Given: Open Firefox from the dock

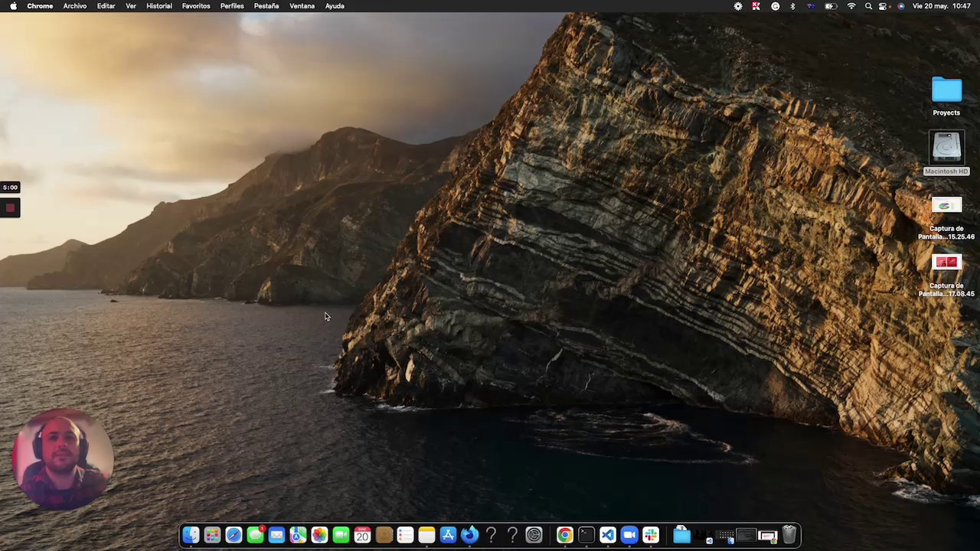Looking at the screenshot, I should [469, 536].
